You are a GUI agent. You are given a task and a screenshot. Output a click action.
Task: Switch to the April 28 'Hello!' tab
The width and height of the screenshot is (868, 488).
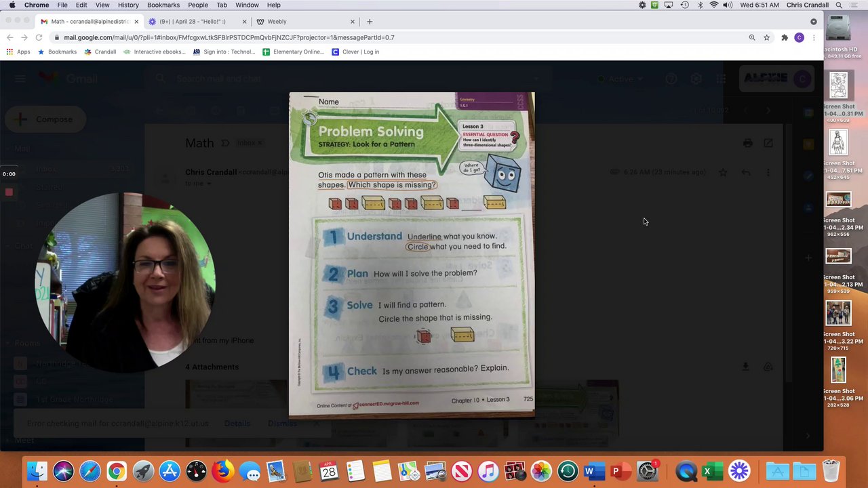[x=196, y=22]
